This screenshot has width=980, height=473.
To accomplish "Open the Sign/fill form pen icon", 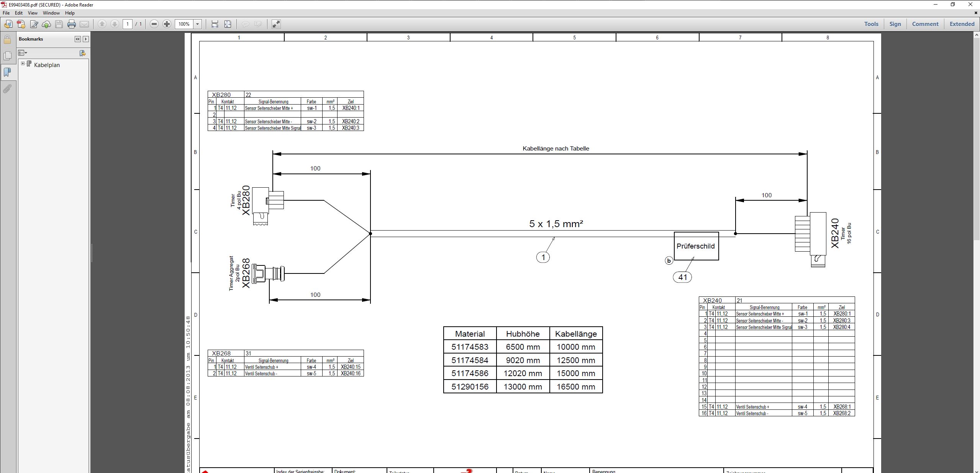I will 34,24.
